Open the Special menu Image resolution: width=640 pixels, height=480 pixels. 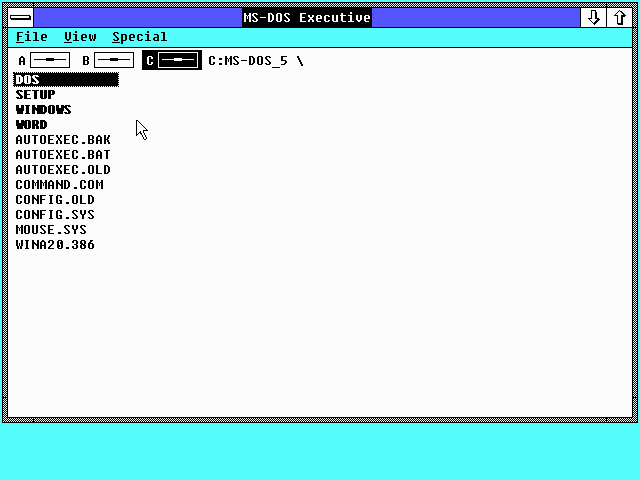click(x=140, y=37)
